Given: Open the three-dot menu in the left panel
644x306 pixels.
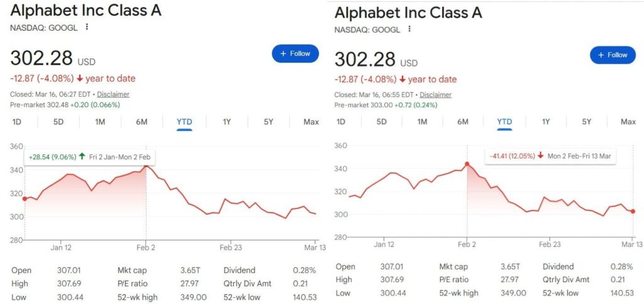Looking at the screenshot, I should [x=87, y=27].
